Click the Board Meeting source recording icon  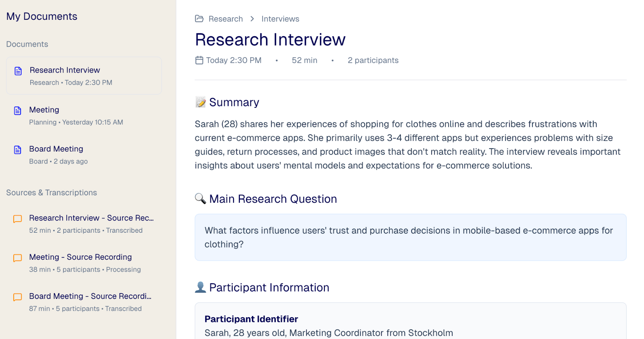18,297
